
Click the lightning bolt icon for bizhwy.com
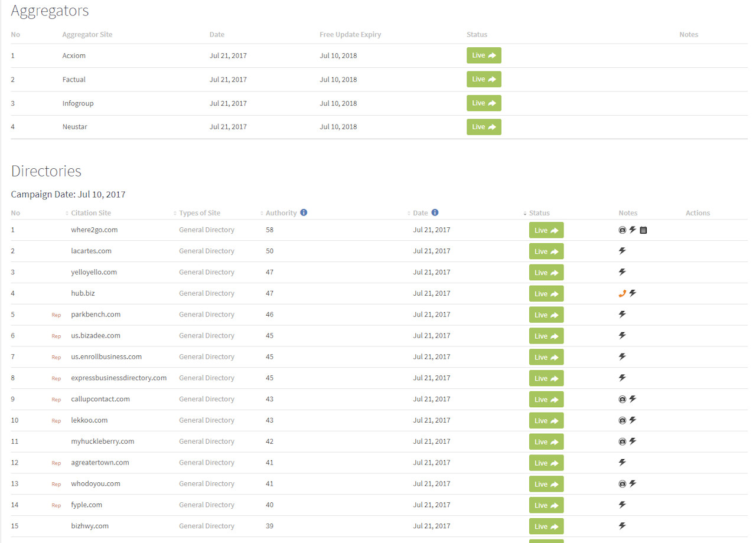coord(622,526)
